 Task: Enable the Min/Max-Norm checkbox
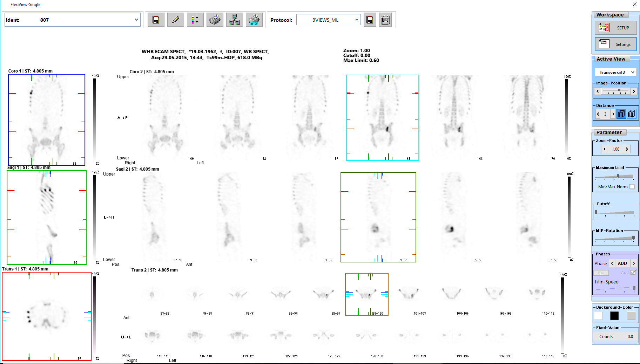(632, 187)
